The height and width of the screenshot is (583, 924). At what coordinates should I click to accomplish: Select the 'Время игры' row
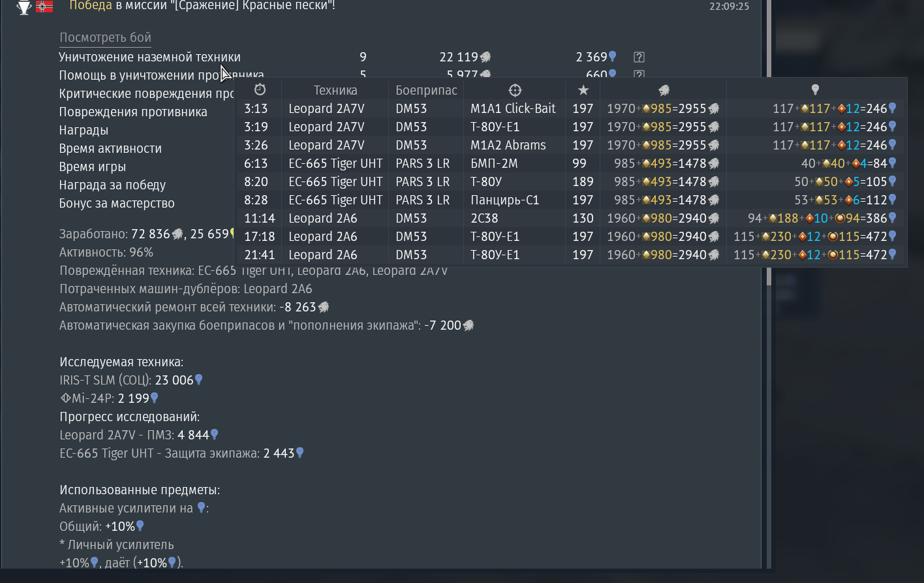click(x=93, y=167)
